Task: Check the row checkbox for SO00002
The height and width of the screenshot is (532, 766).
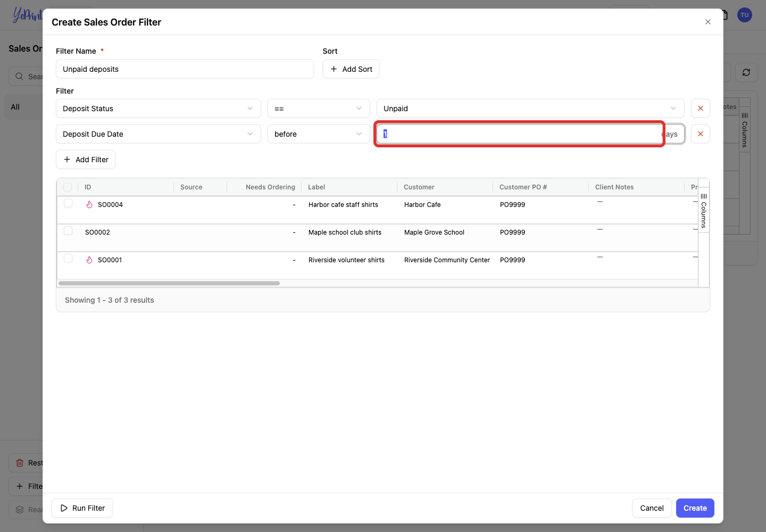Action: (x=68, y=231)
